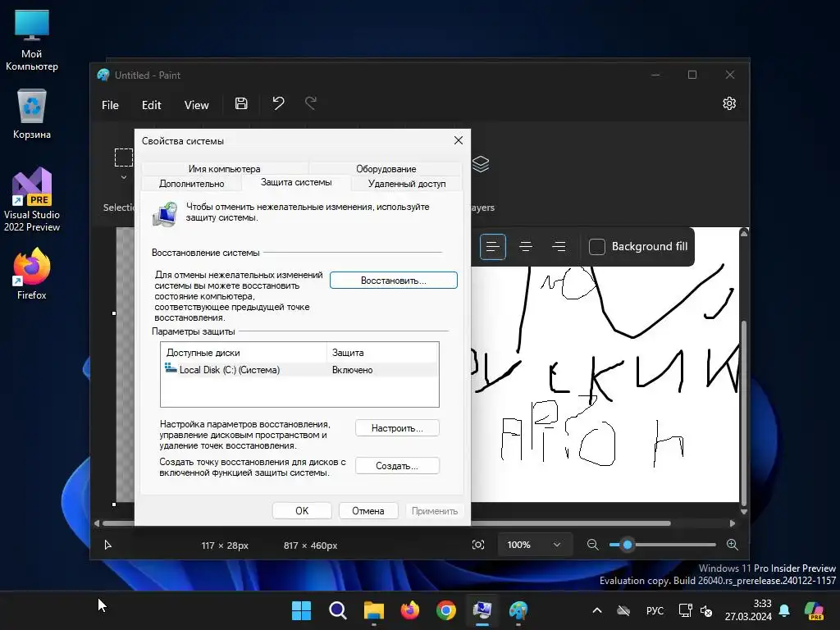The image size is (840, 630).
Task: Open taskbar Search
Action: (x=337, y=610)
